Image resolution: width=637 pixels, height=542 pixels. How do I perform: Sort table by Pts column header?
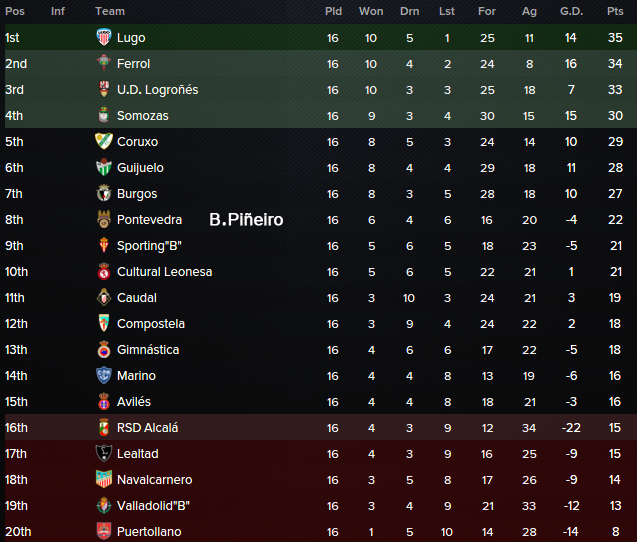(615, 11)
